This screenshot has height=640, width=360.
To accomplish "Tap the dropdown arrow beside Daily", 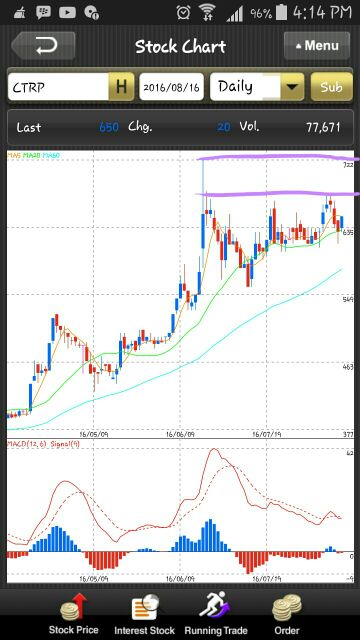I will (x=292, y=87).
